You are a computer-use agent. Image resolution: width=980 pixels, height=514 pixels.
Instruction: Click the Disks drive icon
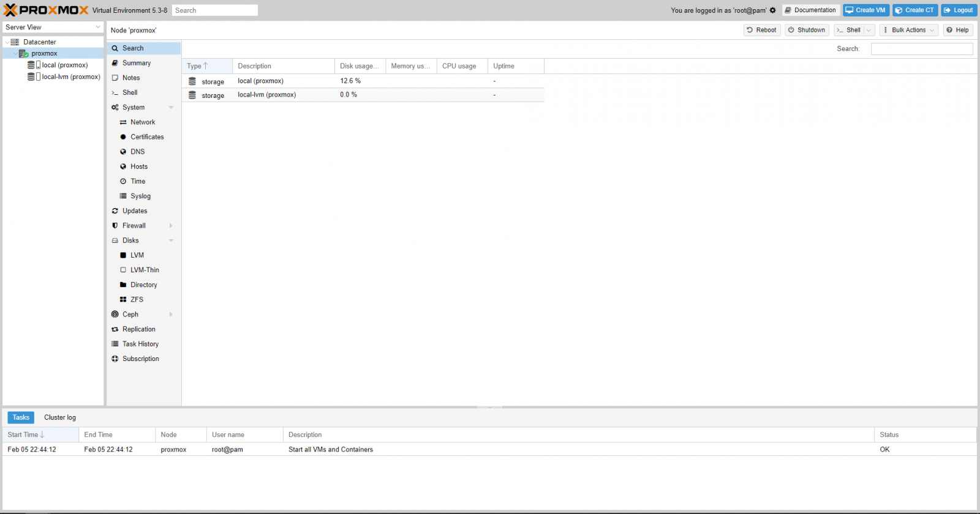point(115,240)
